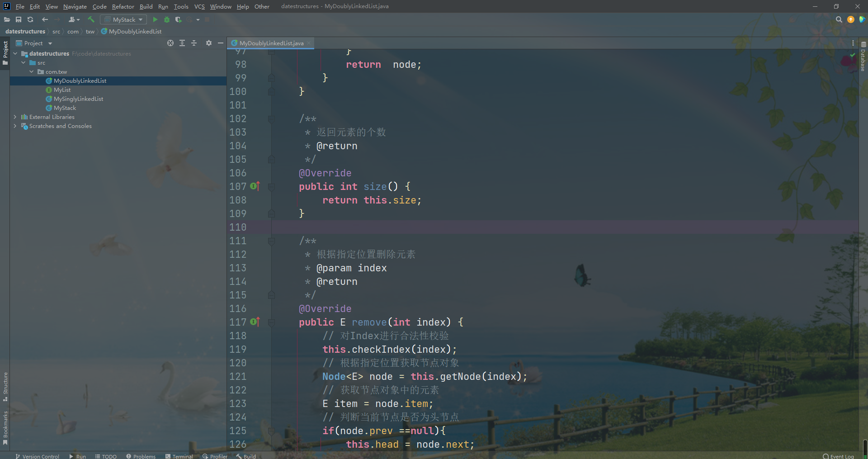Click the green inspection checkmark in the editor
This screenshot has width=868, height=459.
(x=853, y=55)
